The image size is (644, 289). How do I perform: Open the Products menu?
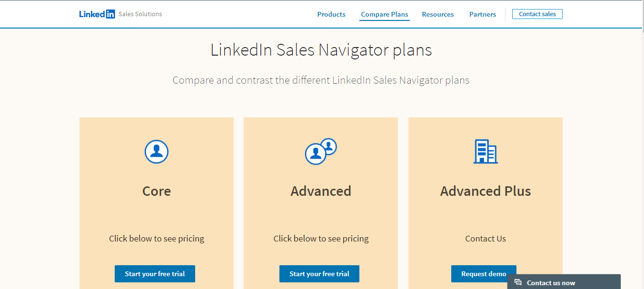pyautogui.click(x=331, y=14)
